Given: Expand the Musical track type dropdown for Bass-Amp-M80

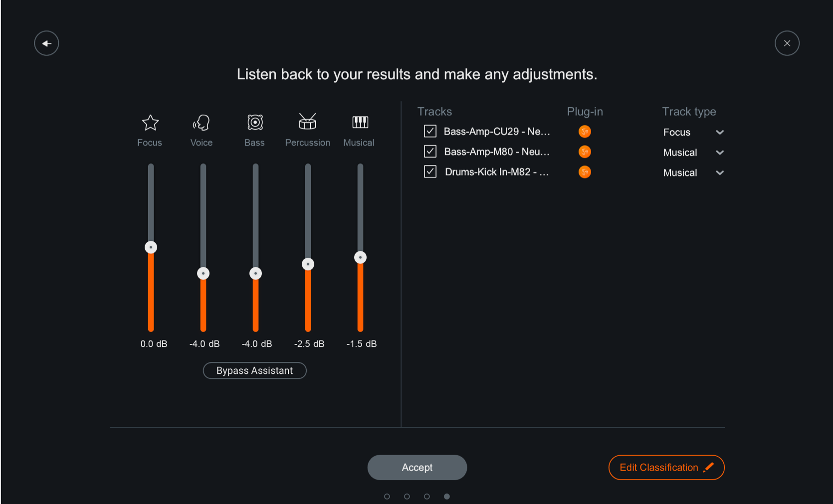Looking at the screenshot, I should 693,153.
